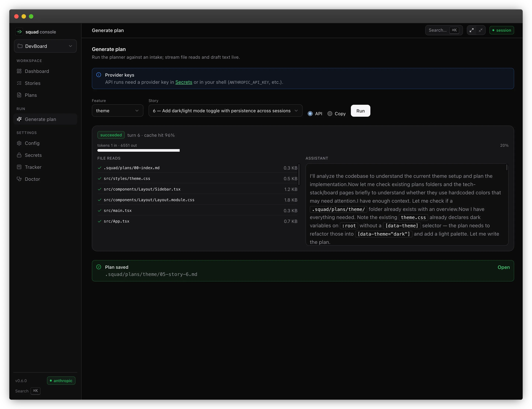Click the Assistant panel scrollbar
Viewport: 532px width, 409px height.
(507, 167)
